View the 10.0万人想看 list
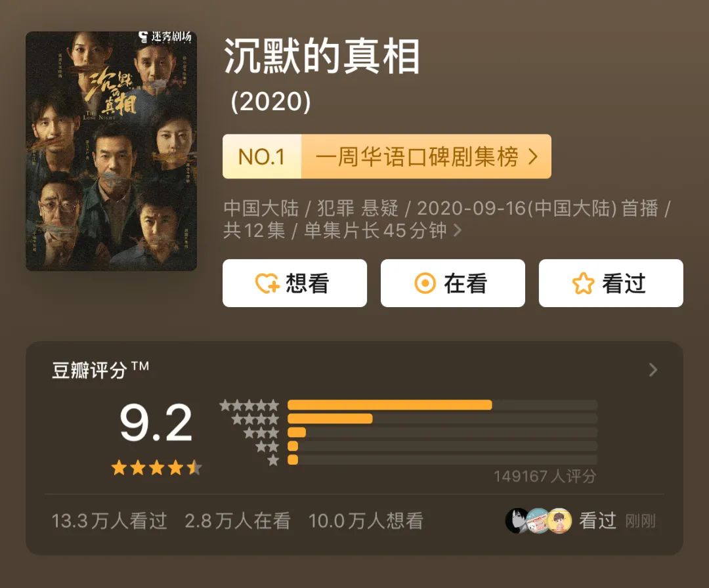Viewport: 709px width, 588px height. 366,521
